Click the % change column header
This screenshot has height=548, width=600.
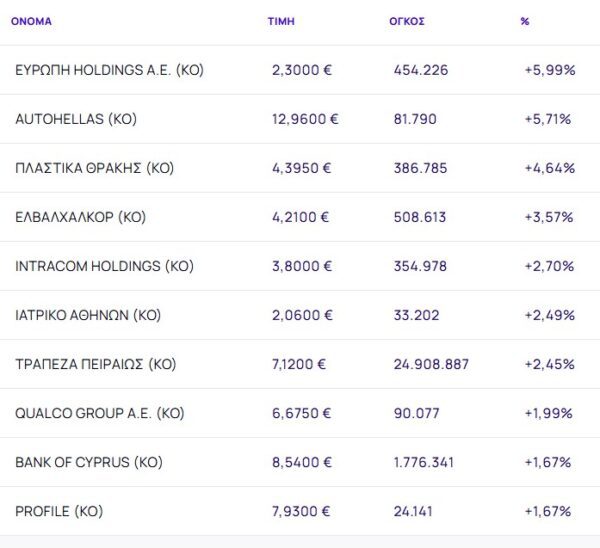[x=525, y=21]
